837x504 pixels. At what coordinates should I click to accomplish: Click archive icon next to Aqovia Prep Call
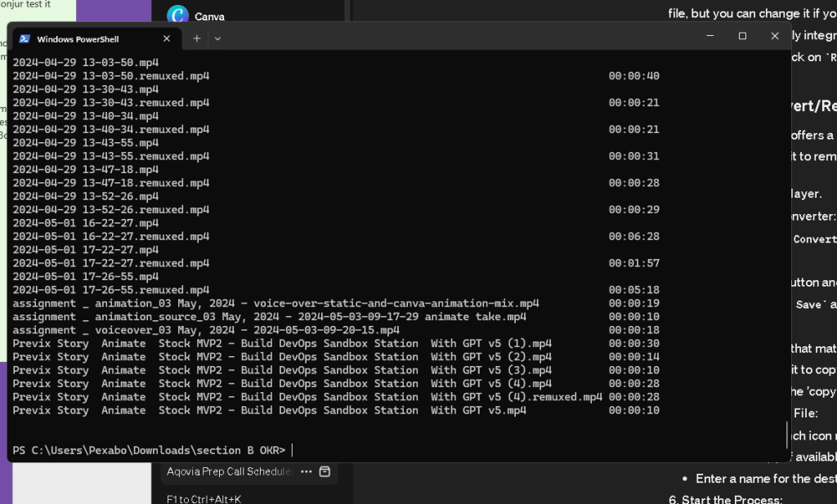pyautogui.click(x=325, y=471)
